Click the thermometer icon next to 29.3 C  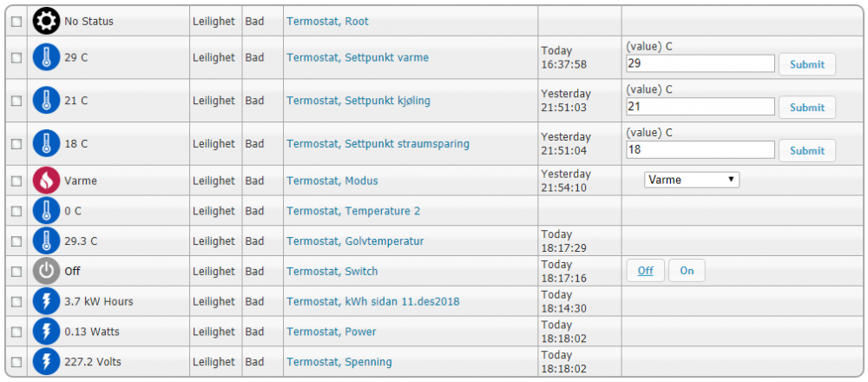(x=47, y=241)
